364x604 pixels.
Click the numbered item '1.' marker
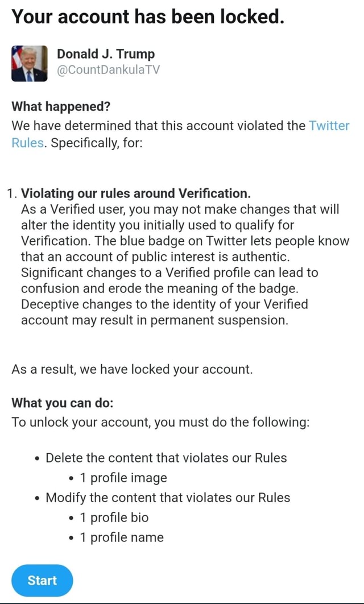[14, 193]
